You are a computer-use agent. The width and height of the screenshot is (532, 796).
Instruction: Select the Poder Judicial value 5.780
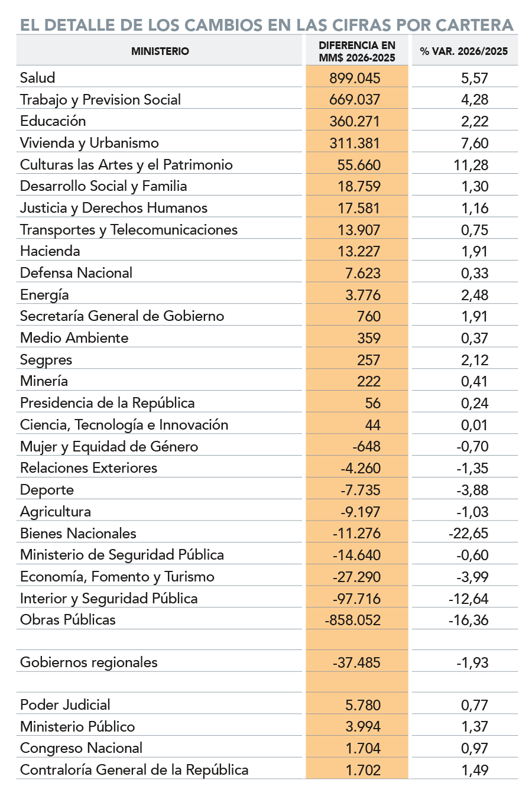[x=363, y=705]
